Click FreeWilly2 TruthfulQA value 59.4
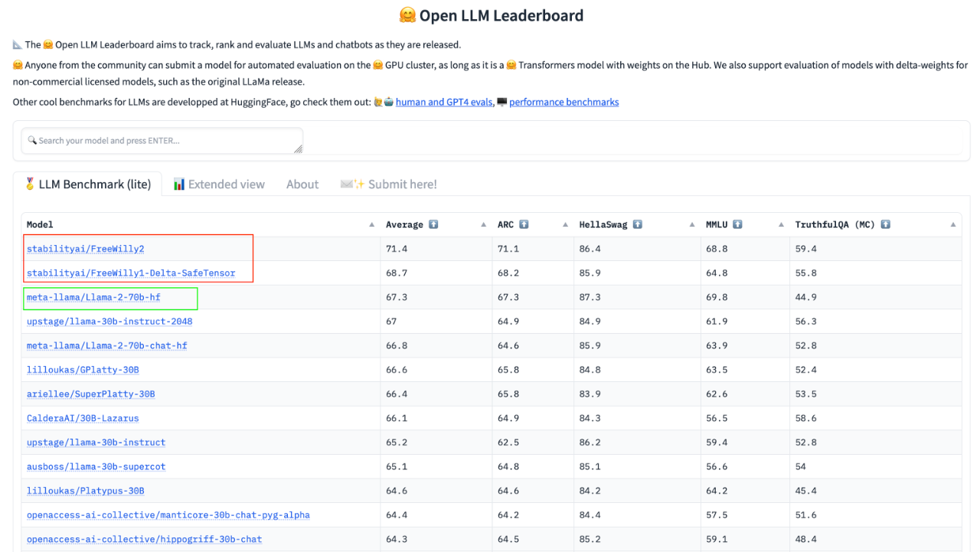Screen dimensions: 980x552 click(806, 249)
